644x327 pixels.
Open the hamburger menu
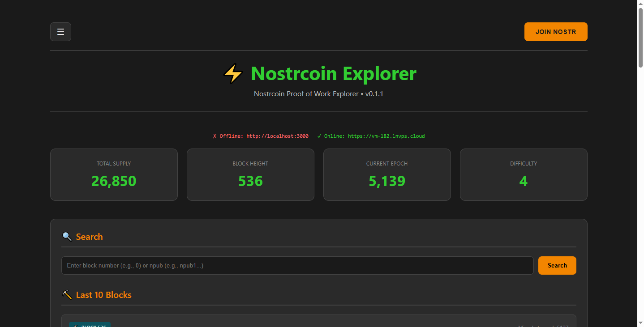(60, 32)
